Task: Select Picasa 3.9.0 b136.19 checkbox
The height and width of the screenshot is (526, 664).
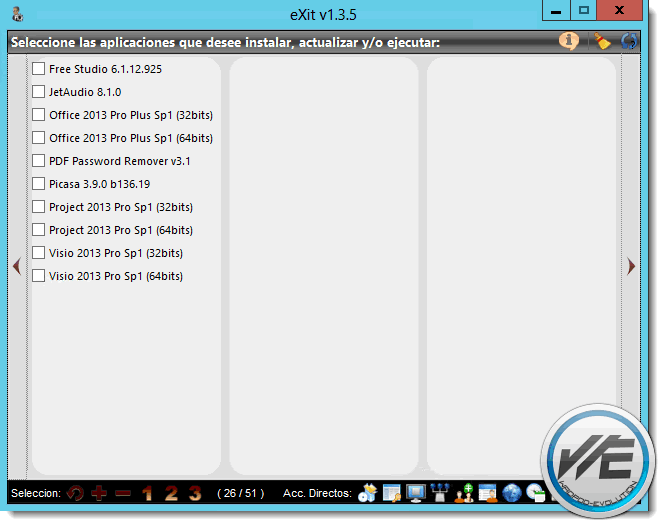Action: pos(39,183)
